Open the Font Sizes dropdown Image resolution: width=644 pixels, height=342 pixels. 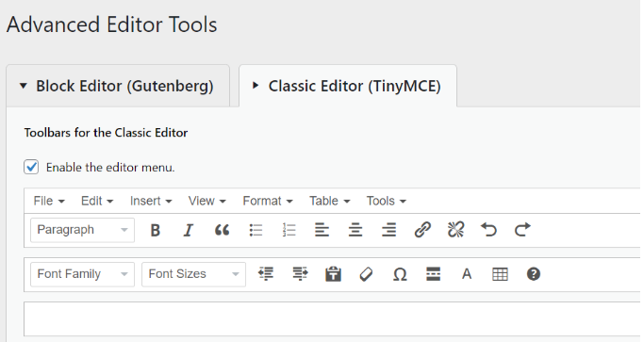193,274
